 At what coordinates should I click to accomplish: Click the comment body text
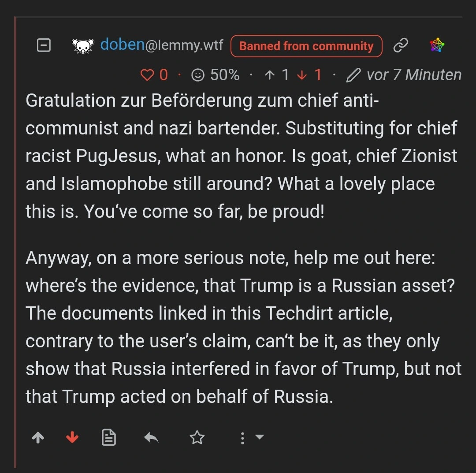243,248
